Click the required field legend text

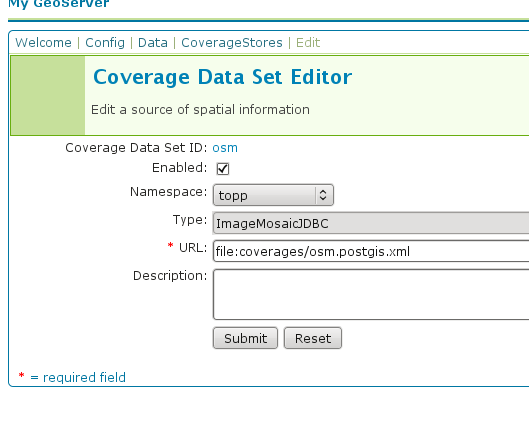(x=78, y=377)
